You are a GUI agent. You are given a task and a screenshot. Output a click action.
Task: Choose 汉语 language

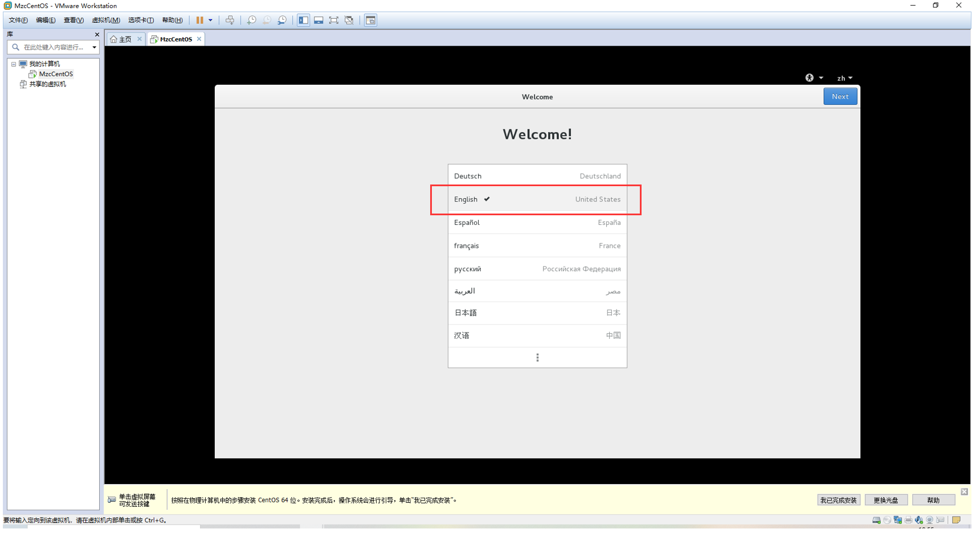(x=537, y=337)
